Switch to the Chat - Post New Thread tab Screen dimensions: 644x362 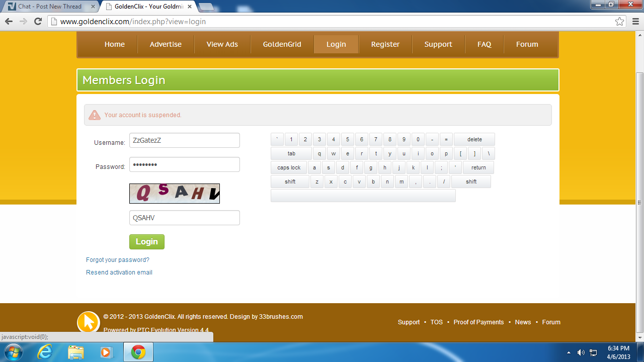pyautogui.click(x=50, y=7)
